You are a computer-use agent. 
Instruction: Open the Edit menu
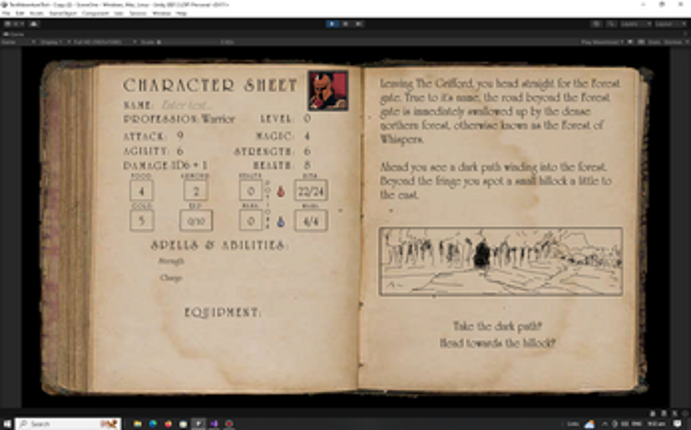pos(20,14)
